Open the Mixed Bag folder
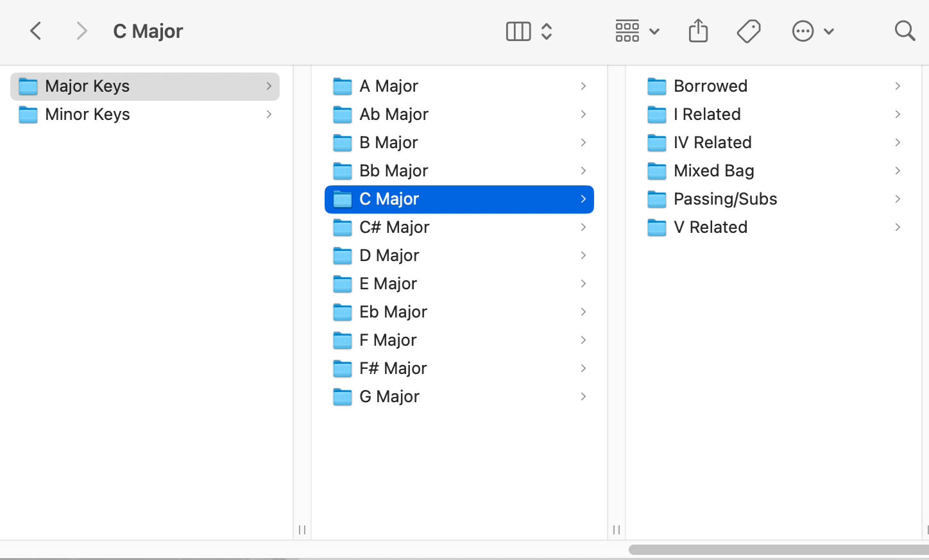929x560 pixels. [x=713, y=171]
